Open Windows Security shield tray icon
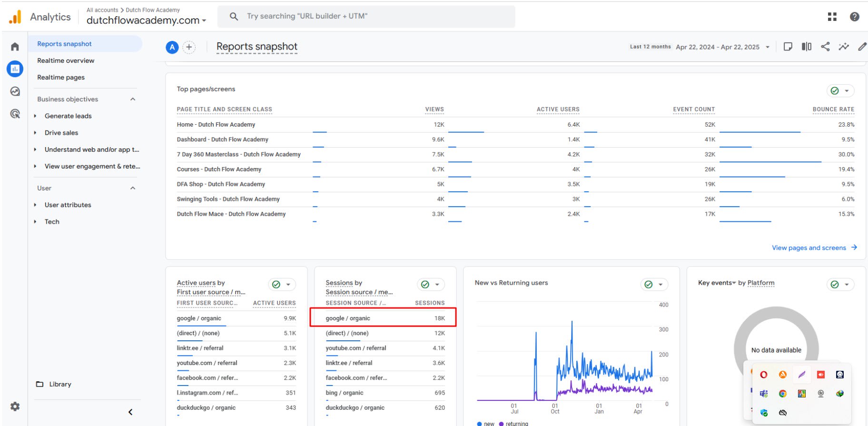 coord(763,413)
